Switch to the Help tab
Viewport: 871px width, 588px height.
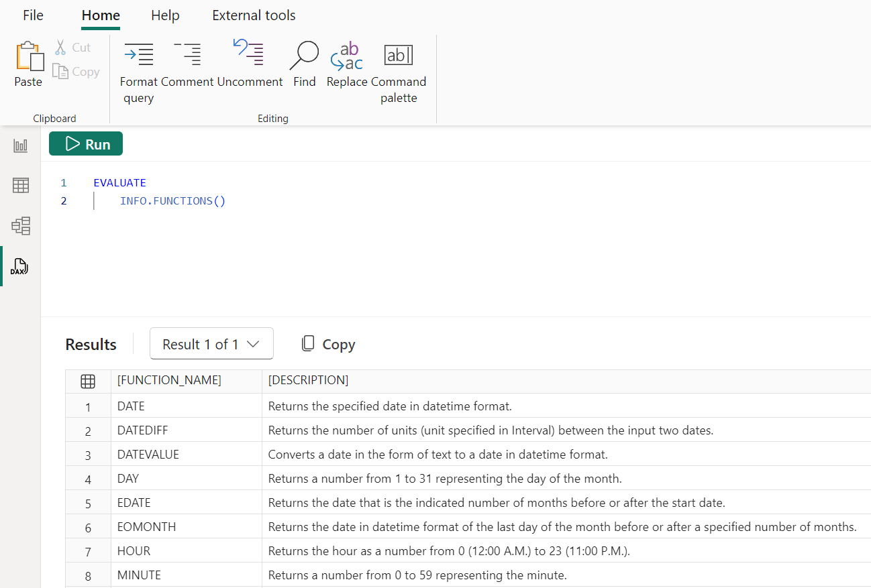click(x=165, y=15)
